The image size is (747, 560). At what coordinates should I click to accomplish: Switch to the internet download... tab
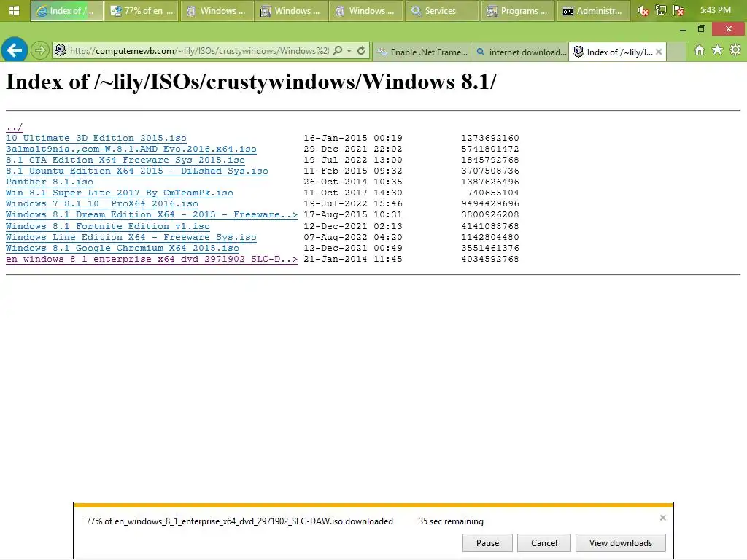coord(519,52)
